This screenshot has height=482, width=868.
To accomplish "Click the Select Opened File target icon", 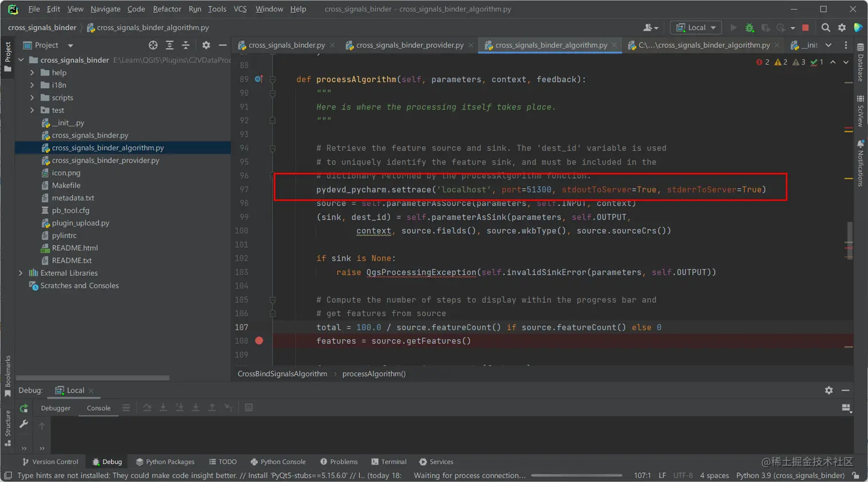I will (x=153, y=45).
